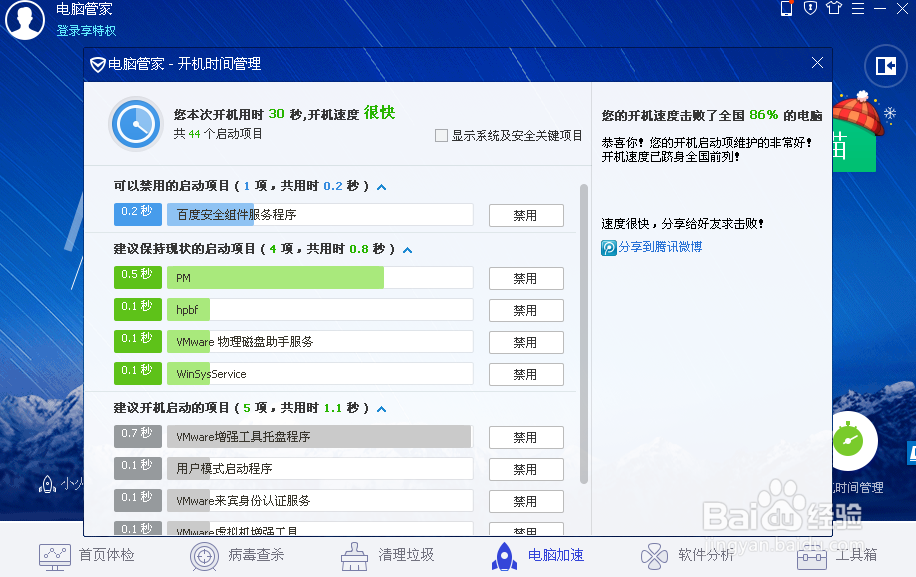This screenshot has width=916, height=577.
Task: Click the blue clock boot-time icon
Action: pos(136,124)
